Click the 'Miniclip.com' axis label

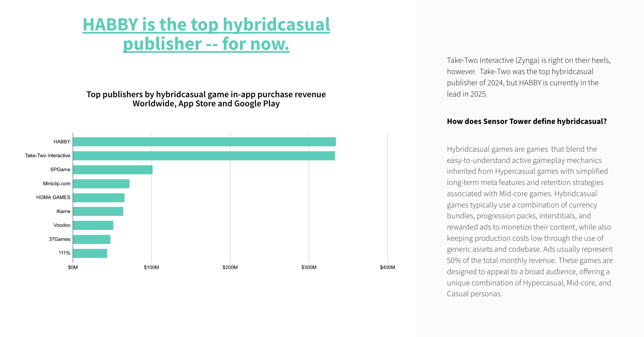tap(57, 184)
